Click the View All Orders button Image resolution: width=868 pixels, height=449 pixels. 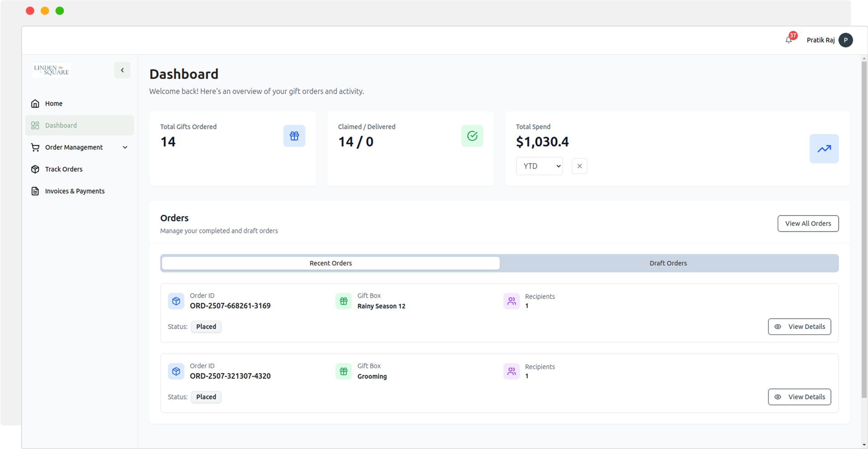click(808, 223)
